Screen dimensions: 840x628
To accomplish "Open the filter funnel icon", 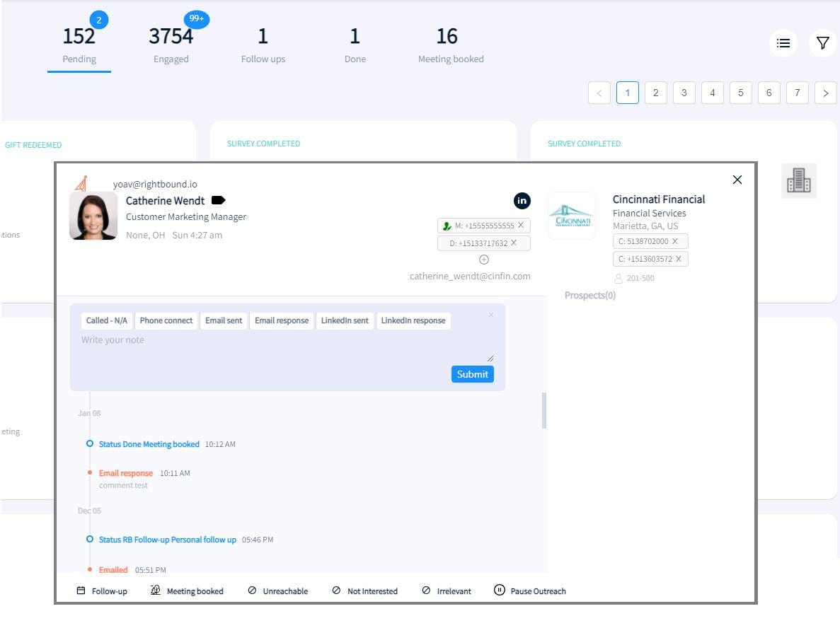I will click(822, 43).
